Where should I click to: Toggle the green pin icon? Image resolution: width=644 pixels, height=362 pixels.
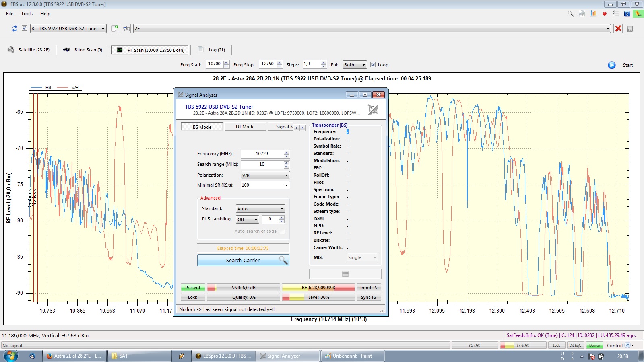pyautogui.click(x=638, y=14)
